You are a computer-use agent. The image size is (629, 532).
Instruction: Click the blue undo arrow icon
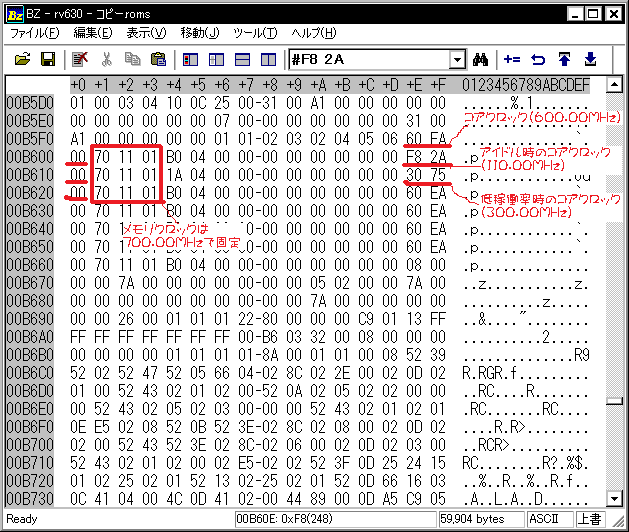coord(538,59)
